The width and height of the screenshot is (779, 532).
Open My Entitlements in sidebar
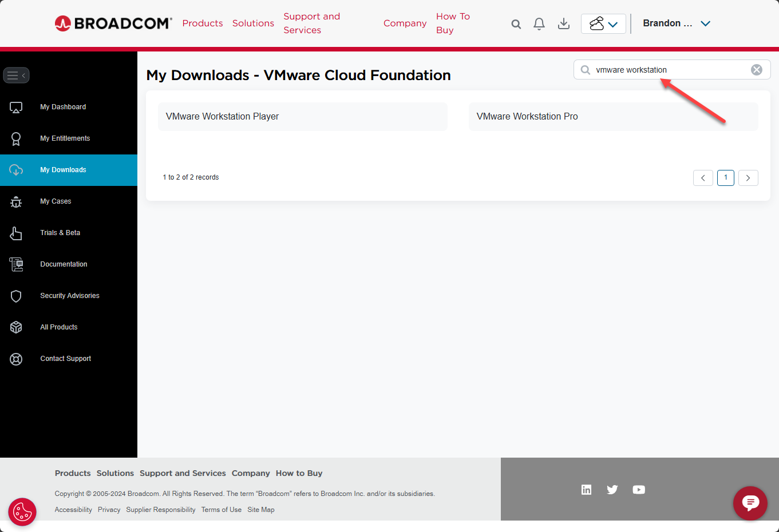[69, 138]
